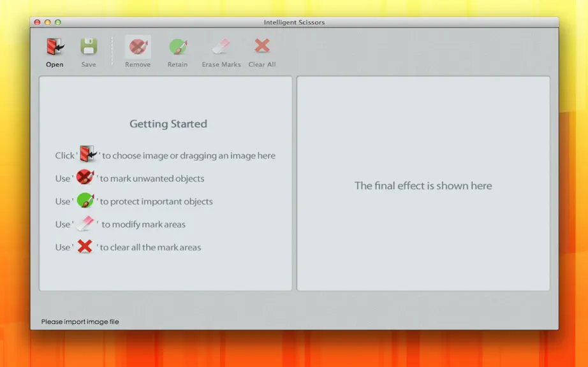Image resolution: width=588 pixels, height=367 pixels.
Task: Close the Intelligent Scissors window
Action: click(37, 22)
